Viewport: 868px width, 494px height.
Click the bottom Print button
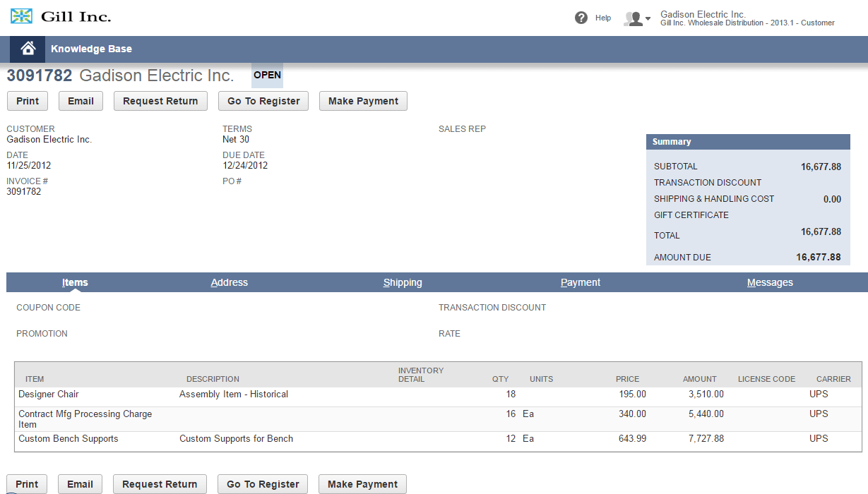[x=27, y=484]
